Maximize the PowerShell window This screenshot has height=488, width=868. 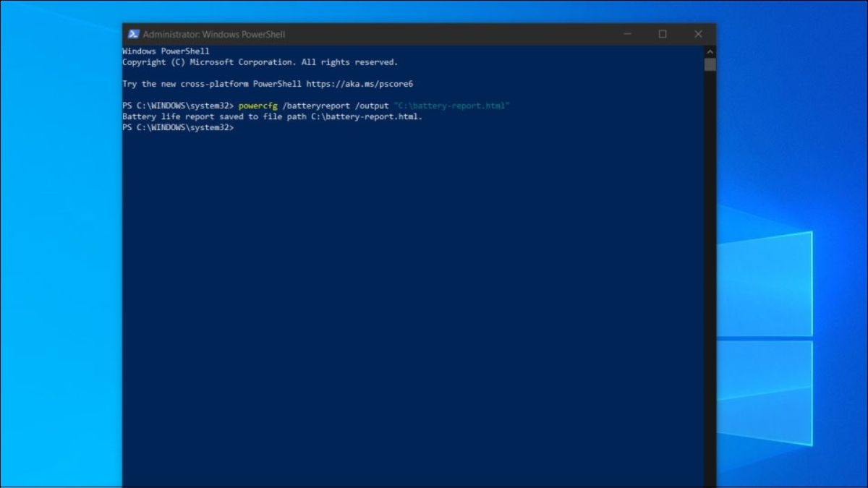click(x=663, y=34)
